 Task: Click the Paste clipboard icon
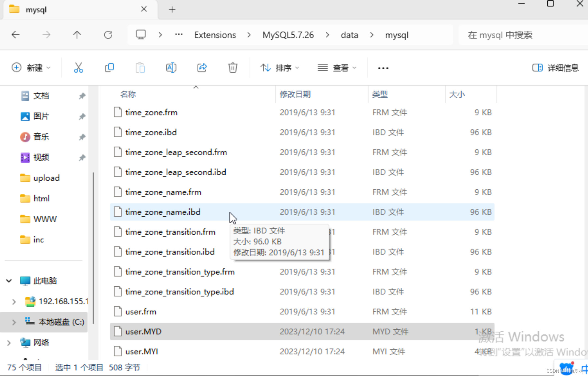140,68
